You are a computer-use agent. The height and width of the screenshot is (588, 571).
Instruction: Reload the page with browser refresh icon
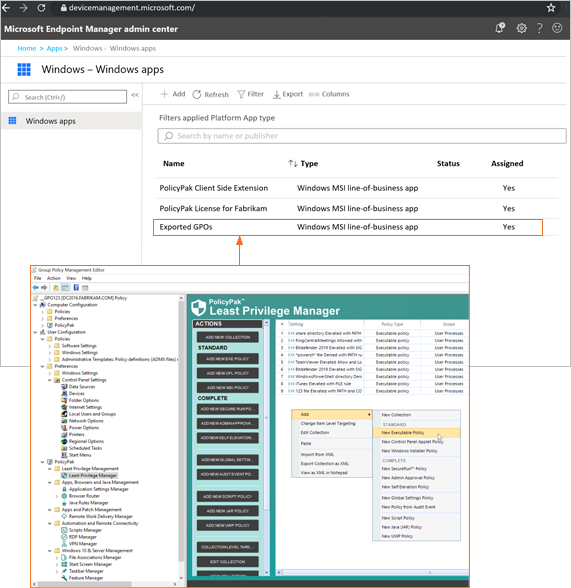[41, 8]
